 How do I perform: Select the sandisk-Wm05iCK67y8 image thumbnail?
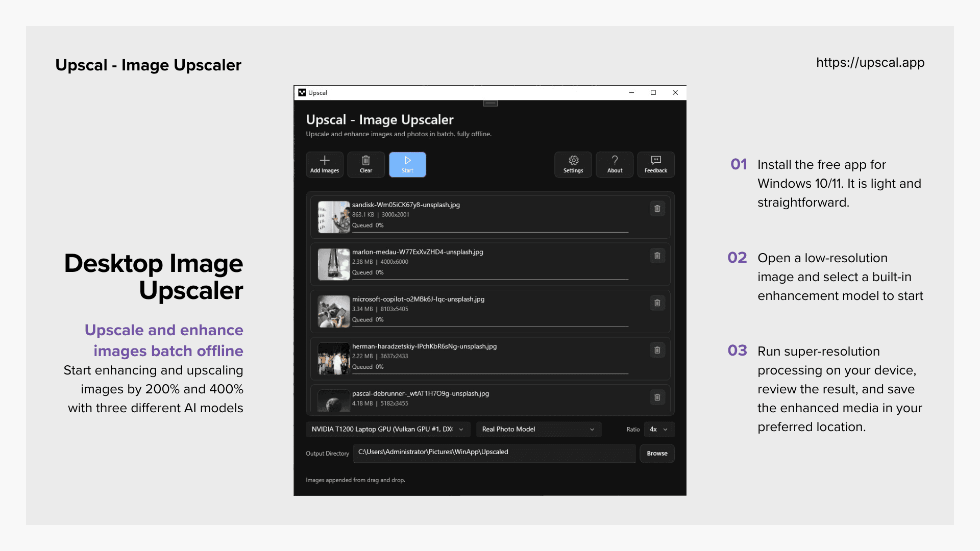coord(334,217)
